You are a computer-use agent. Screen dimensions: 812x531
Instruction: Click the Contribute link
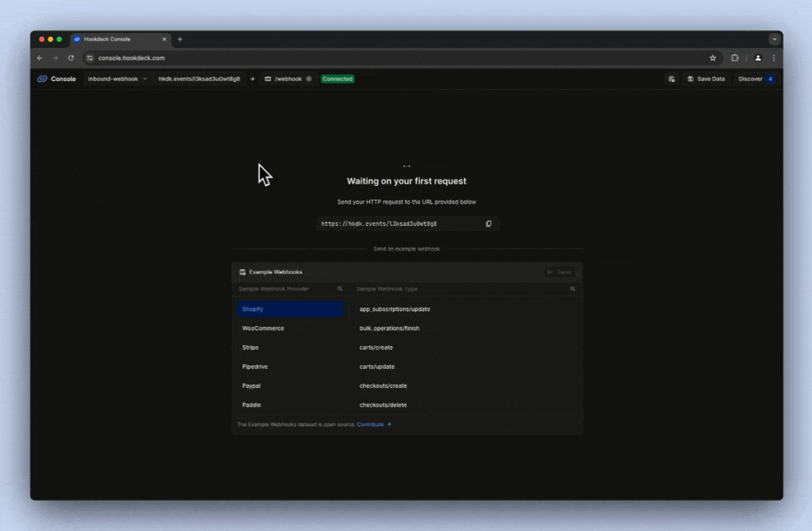pos(371,424)
